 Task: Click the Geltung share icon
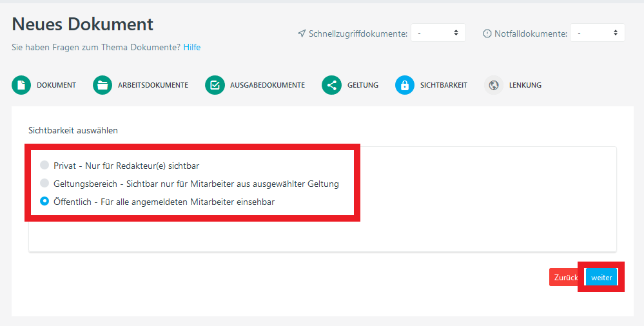pos(331,85)
